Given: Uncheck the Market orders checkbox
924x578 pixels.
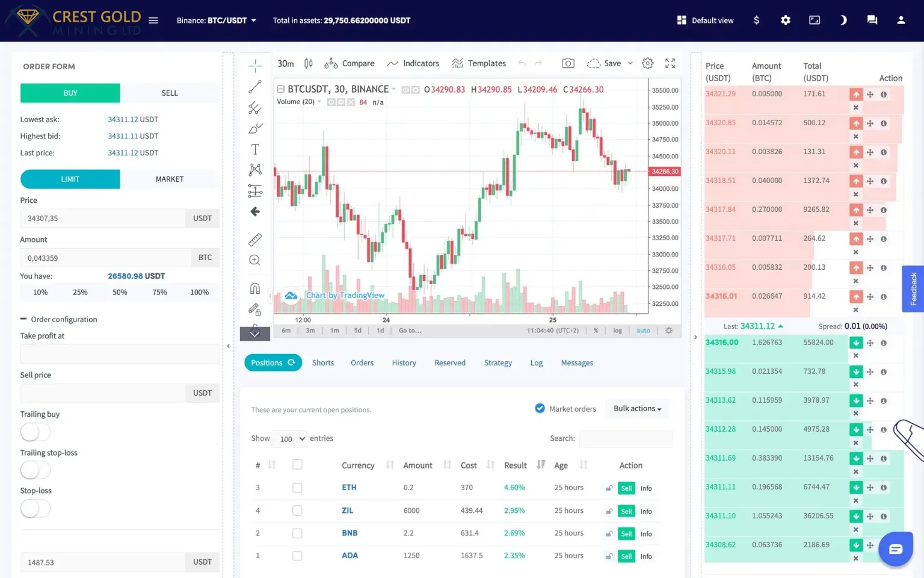Looking at the screenshot, I should pos(540,408).
